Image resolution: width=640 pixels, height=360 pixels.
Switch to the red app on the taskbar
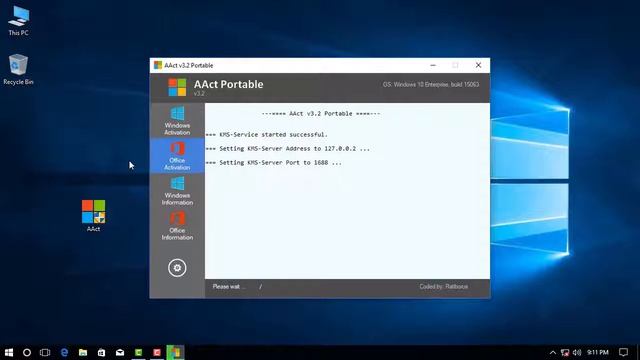point(157,352)
